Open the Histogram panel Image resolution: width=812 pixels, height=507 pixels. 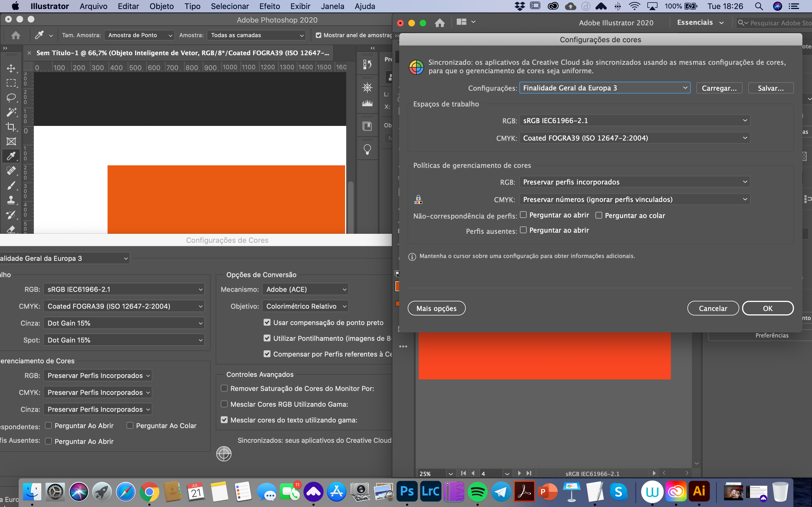click(x=367, y=103)
